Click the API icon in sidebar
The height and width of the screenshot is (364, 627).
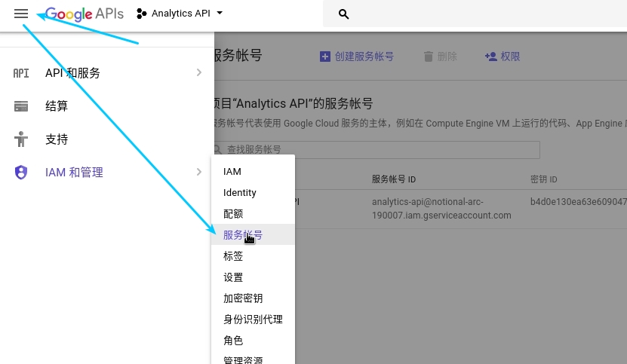pyautogui.click(x=21, y=73)
